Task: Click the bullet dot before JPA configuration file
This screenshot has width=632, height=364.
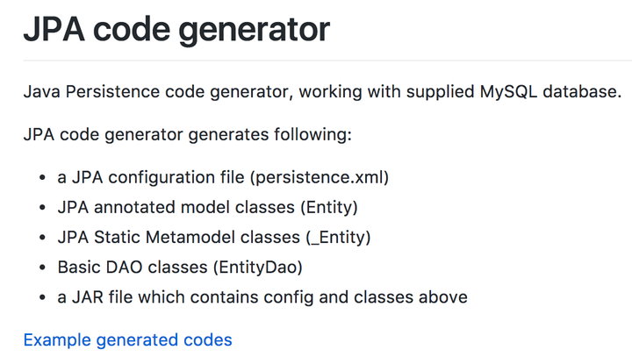Action: 42,177
